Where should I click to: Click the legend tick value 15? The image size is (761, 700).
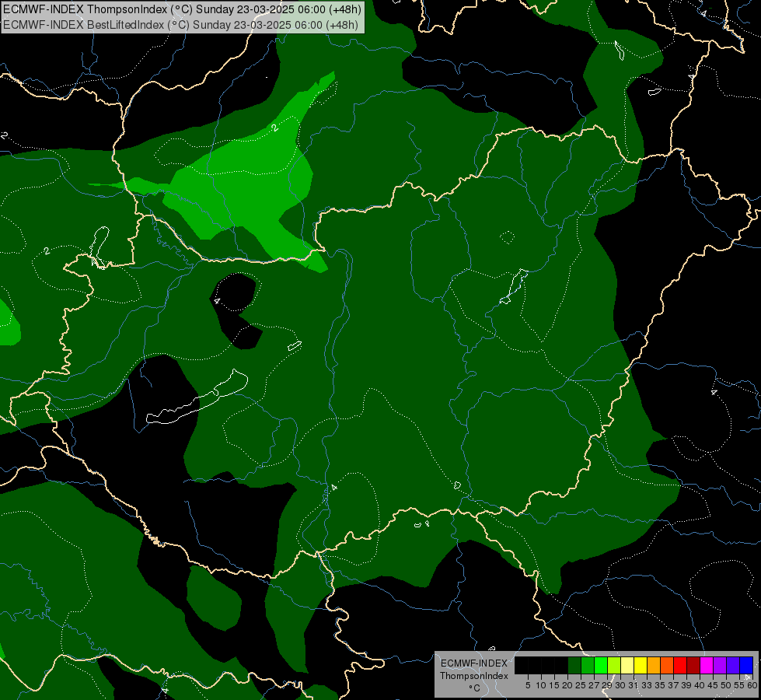point(554,685)
